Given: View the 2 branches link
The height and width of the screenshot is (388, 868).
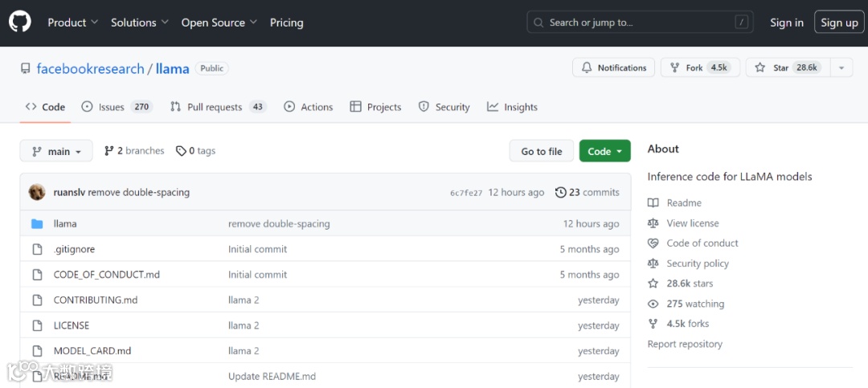Looking at the screenshot, I should coord(134,150).
